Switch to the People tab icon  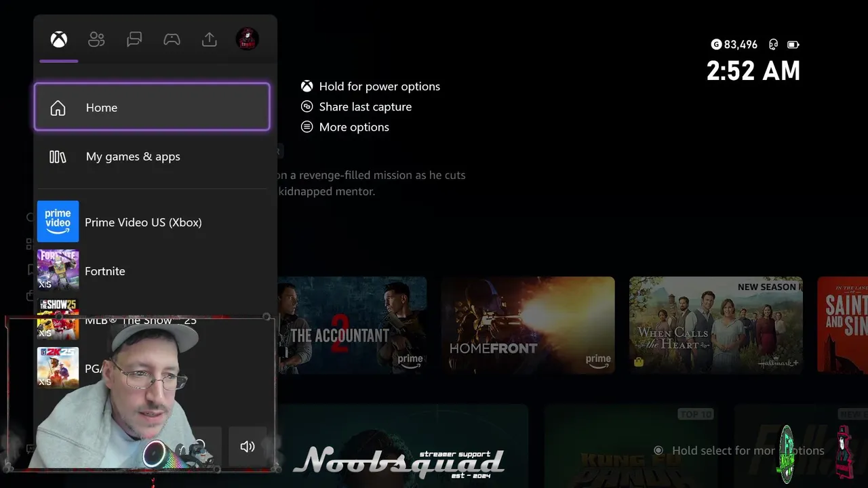96,40
